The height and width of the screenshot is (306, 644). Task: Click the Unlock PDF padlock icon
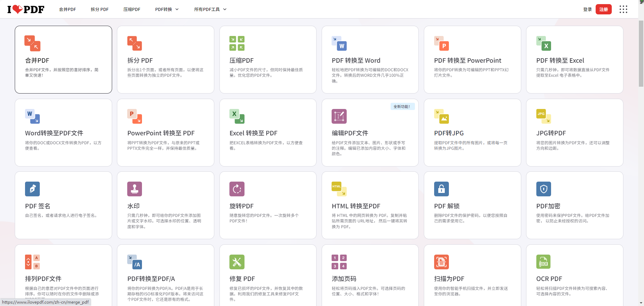click(441, 189)
